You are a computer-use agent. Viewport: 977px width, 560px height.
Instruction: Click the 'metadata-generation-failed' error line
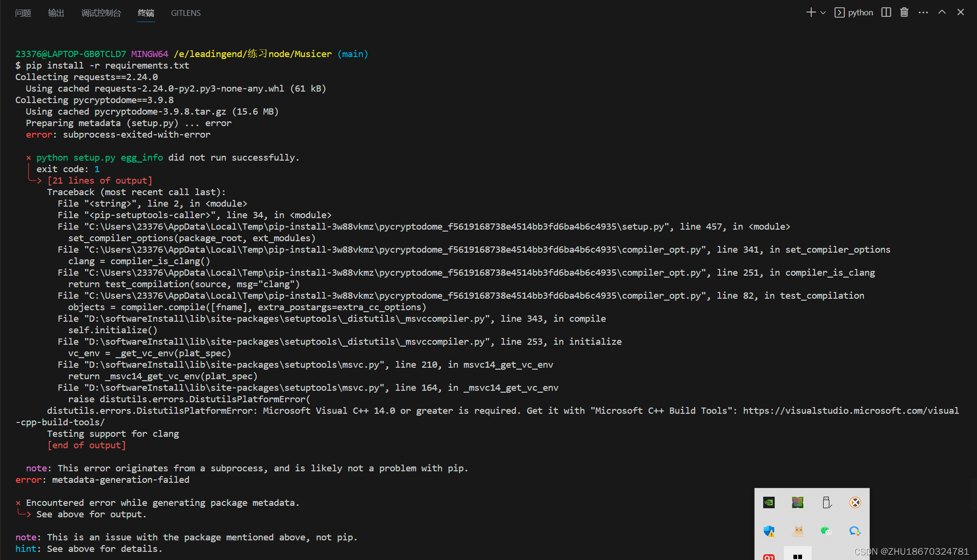click(x=102, y=480)
